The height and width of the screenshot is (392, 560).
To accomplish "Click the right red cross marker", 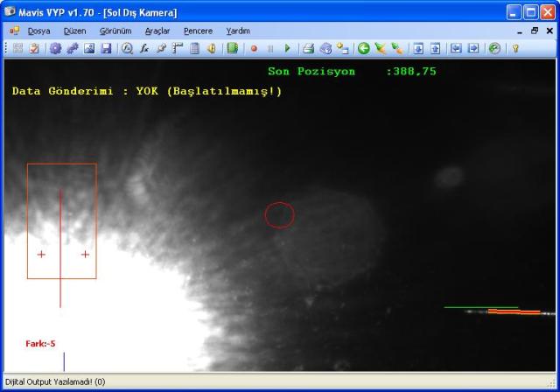I will (x=85, y=255).
